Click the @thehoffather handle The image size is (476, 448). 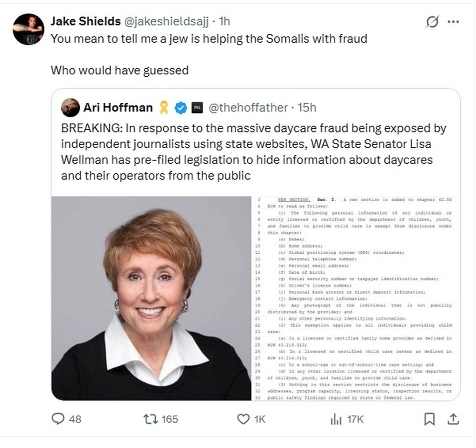tap(248, 108)
